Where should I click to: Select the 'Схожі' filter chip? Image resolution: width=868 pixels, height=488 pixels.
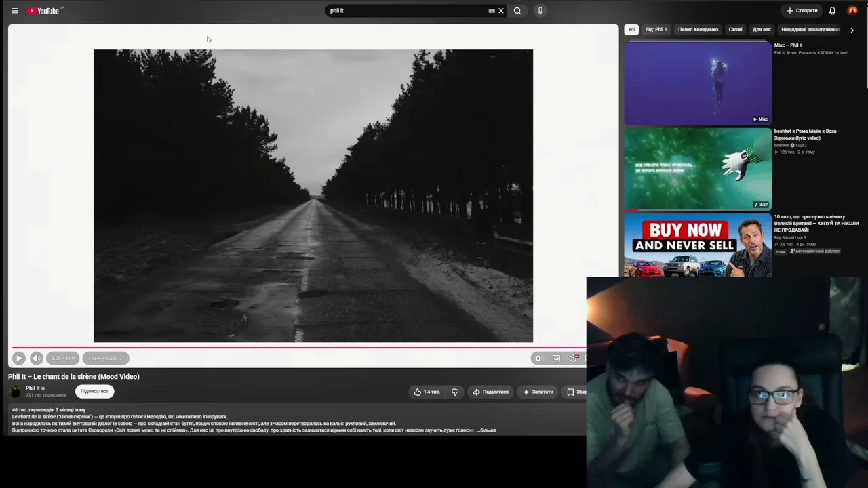736,30
